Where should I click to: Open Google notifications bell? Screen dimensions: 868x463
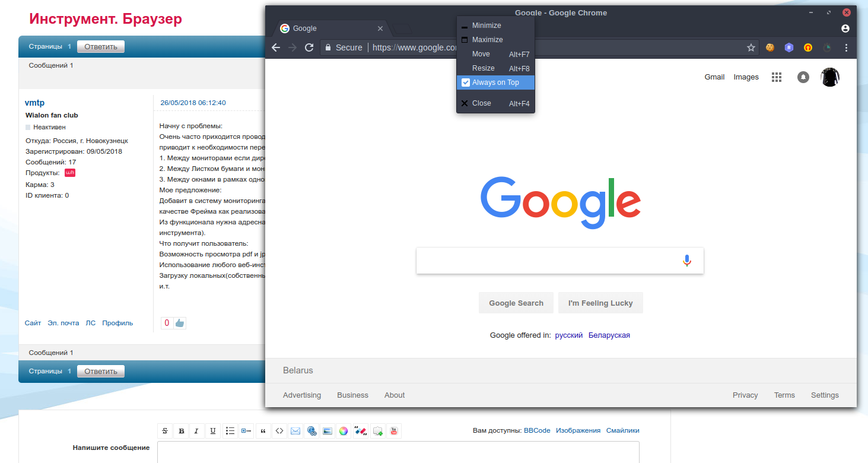tap(803, 77)
